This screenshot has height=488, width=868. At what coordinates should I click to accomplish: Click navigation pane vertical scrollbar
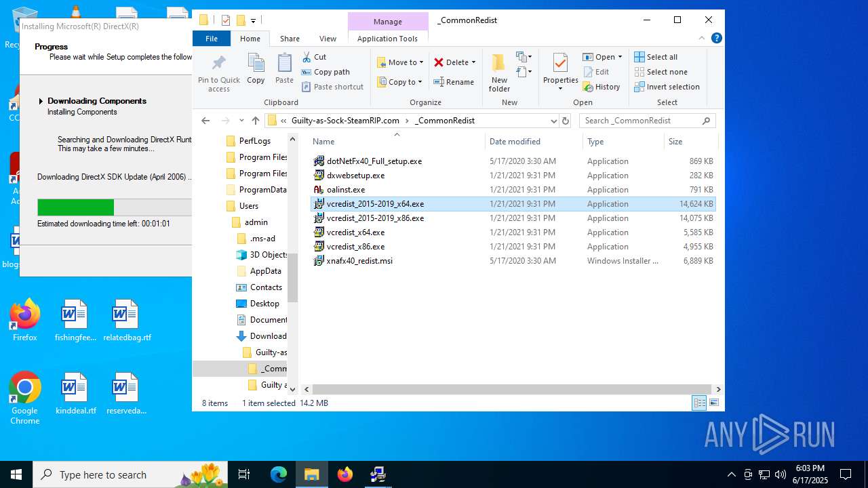coord(293,277)
